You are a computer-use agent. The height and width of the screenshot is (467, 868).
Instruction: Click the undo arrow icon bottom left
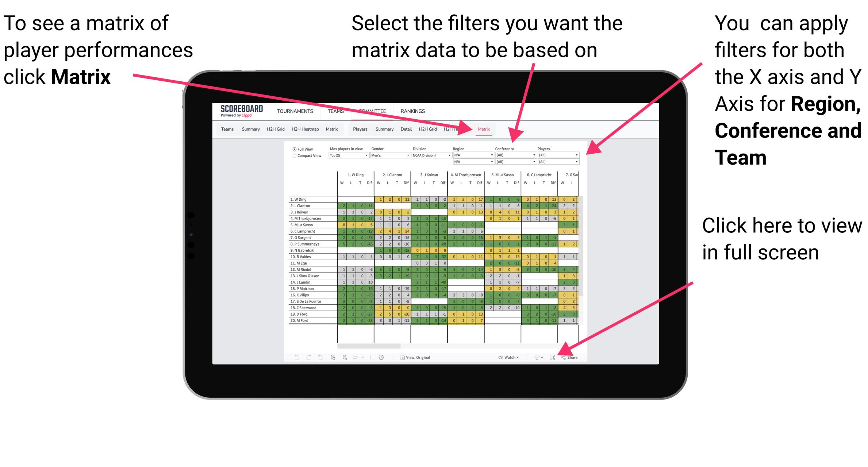(293, 357)
